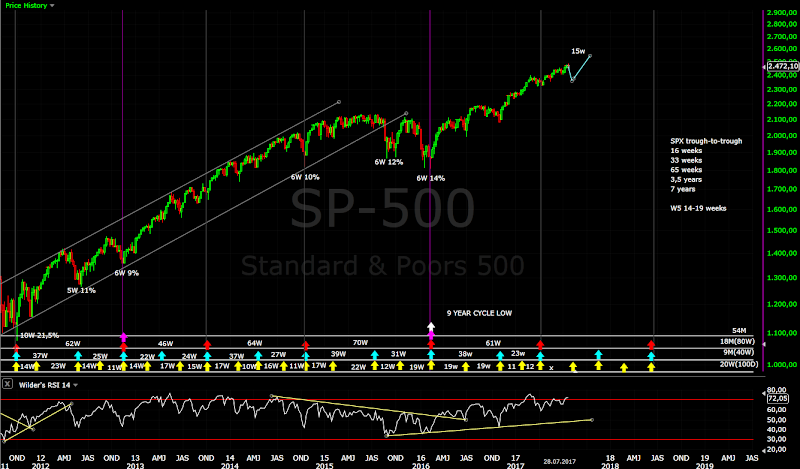The height and width of the screenshot is (469, 800).
Task: Click the RSI axis arrow beside 80,00
Action: 764,393
